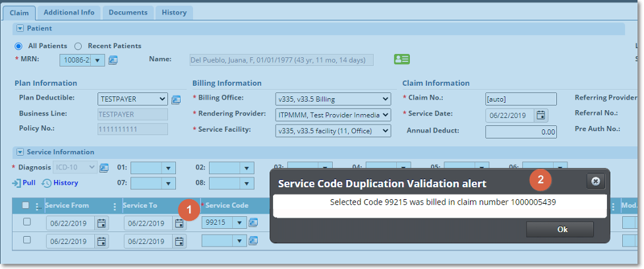This screenshot has width=644, height=269.
Task: Click the MRN lookup icon
Action: 113,60
